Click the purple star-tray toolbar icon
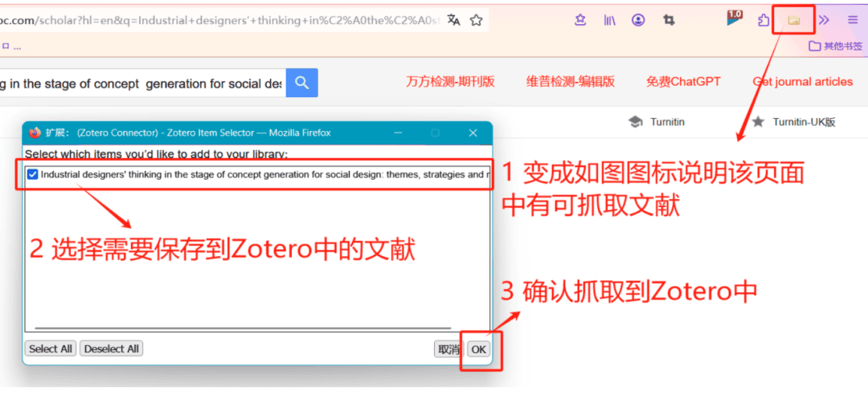The height and width of the screenshot is (399, 868). click(580, 20)
